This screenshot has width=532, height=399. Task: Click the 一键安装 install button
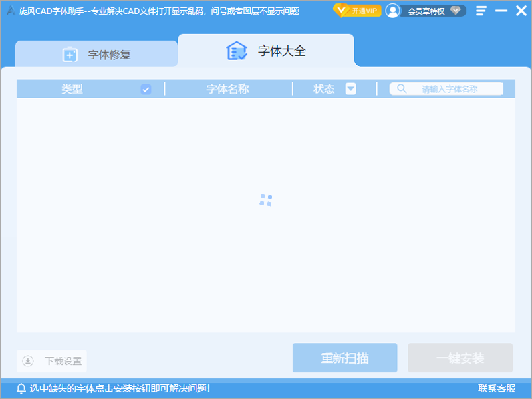pos(460,357)
